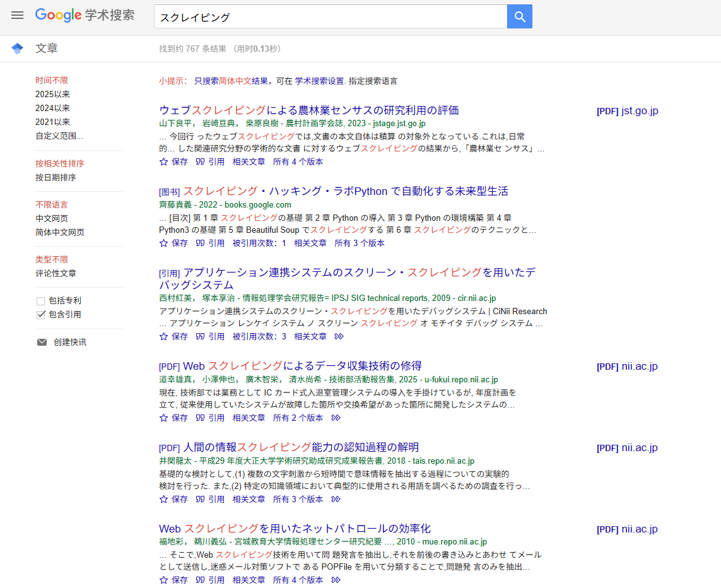Click the blue search magnifier button
Screen dimensions: 721x588
[519, 17]
